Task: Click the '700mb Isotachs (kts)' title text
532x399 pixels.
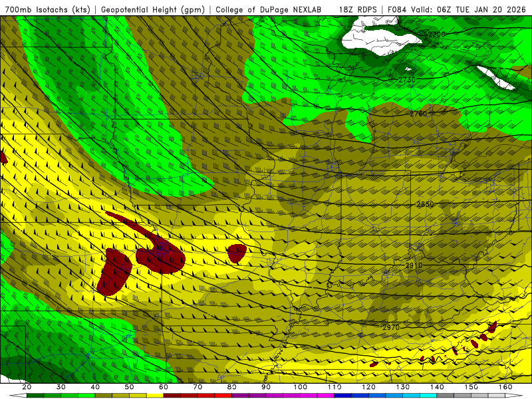Action: pos(48,10)
